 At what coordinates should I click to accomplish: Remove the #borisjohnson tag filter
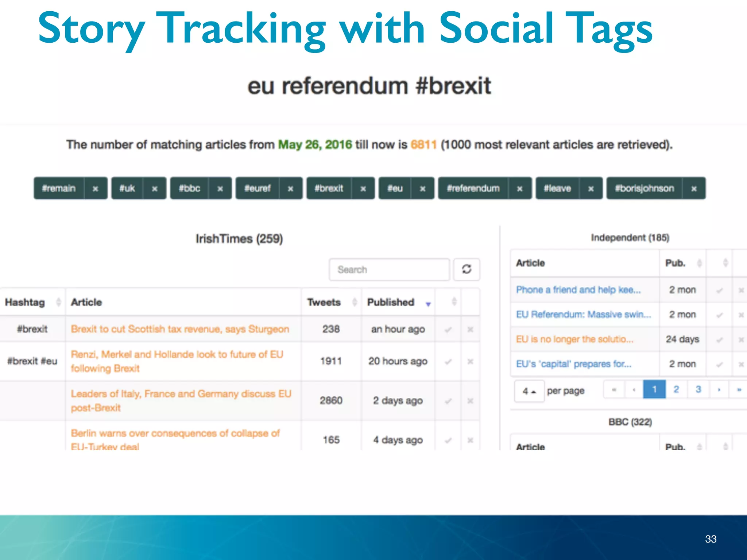coord(694,188)
